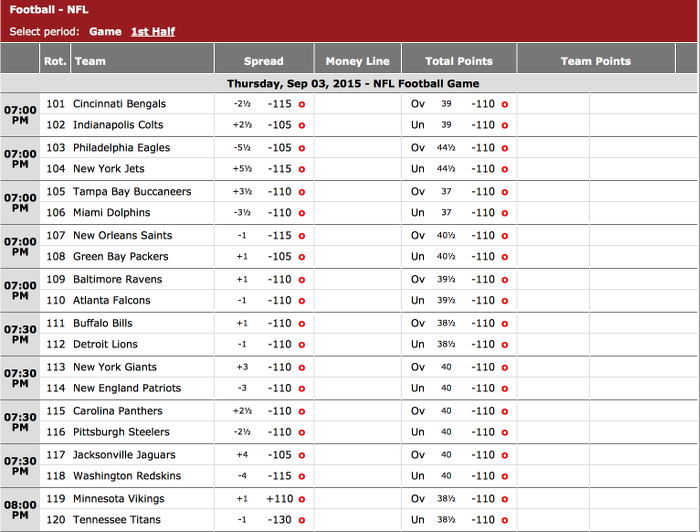700x532 pixels.
Task: Choose Over 38½ total in Bills row
Action: 504,324
